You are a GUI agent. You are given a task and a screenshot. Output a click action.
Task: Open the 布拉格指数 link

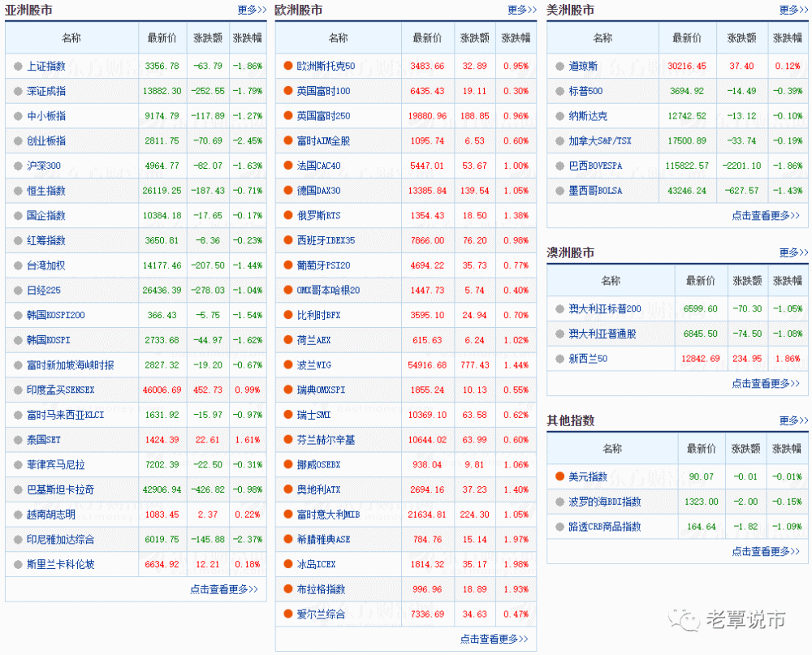321,589
